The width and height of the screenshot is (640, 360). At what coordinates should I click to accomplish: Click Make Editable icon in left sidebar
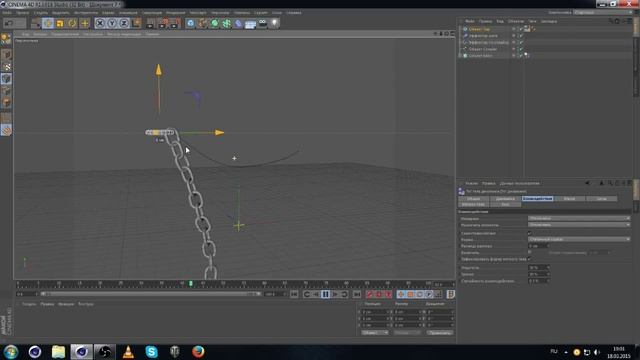pyautogui.click(x=6, y=39)
